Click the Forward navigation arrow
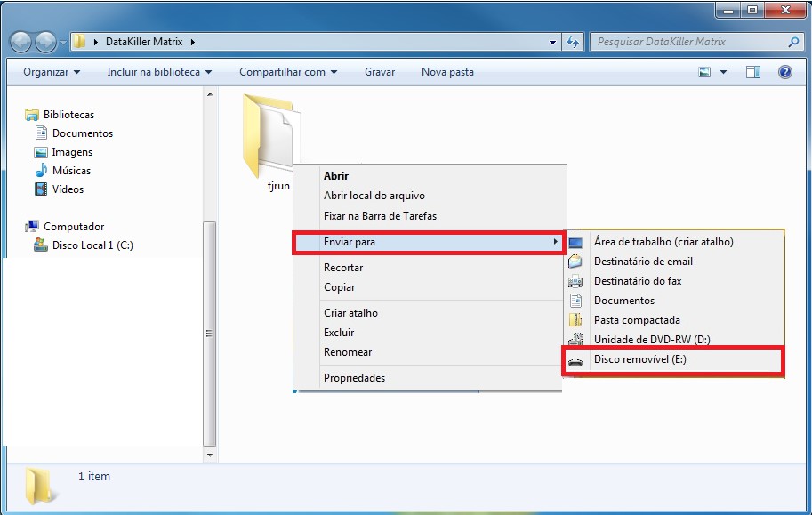 click(45, 42)
